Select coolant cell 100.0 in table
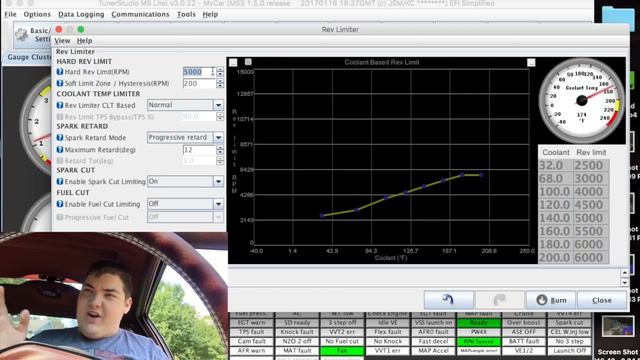This screenshot has width=640, height=360. point(555,191)
